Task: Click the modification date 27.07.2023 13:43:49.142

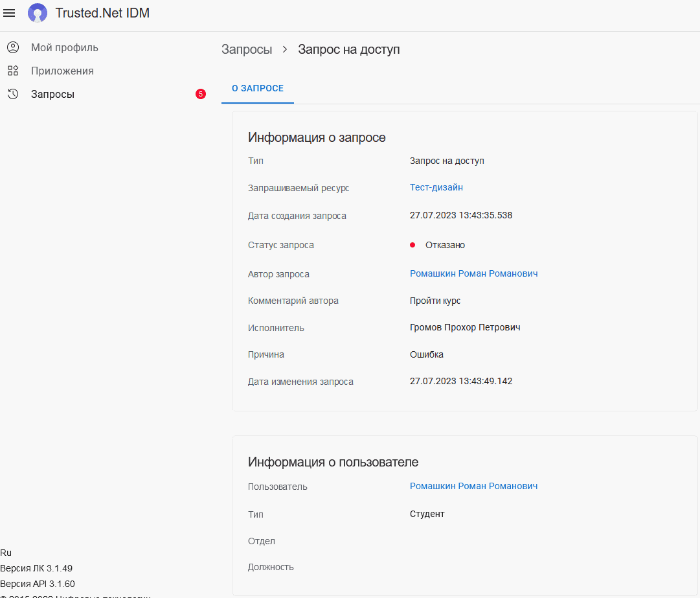Action: [460, 381]
